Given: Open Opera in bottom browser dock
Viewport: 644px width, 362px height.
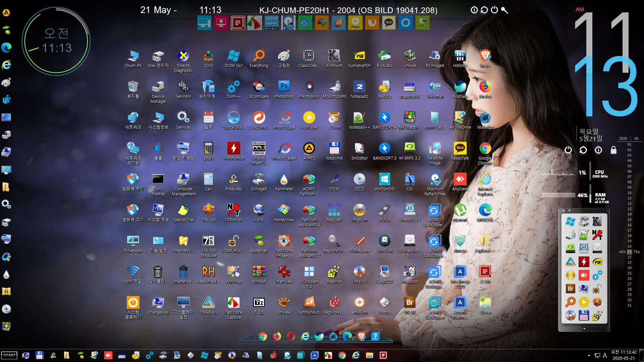Looking at the screenshot, I should point(291,336).
